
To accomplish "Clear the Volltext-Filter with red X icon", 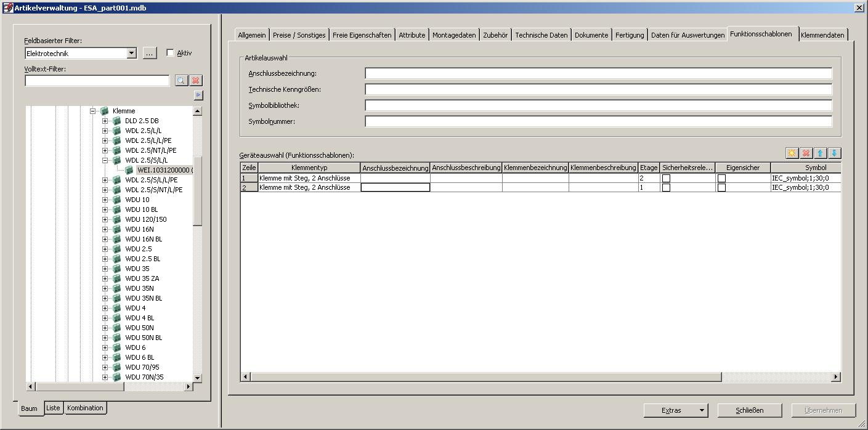I will click(196, 81).
